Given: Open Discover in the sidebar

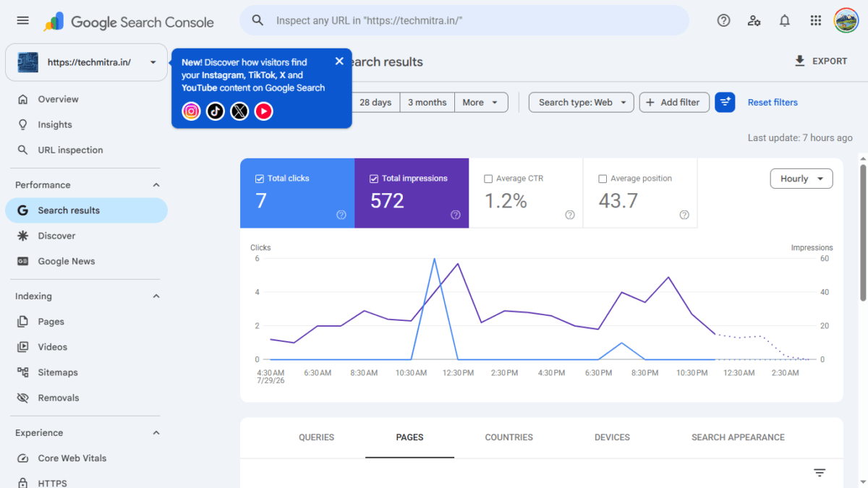Looking at the screenshot, I should point(86,236).
